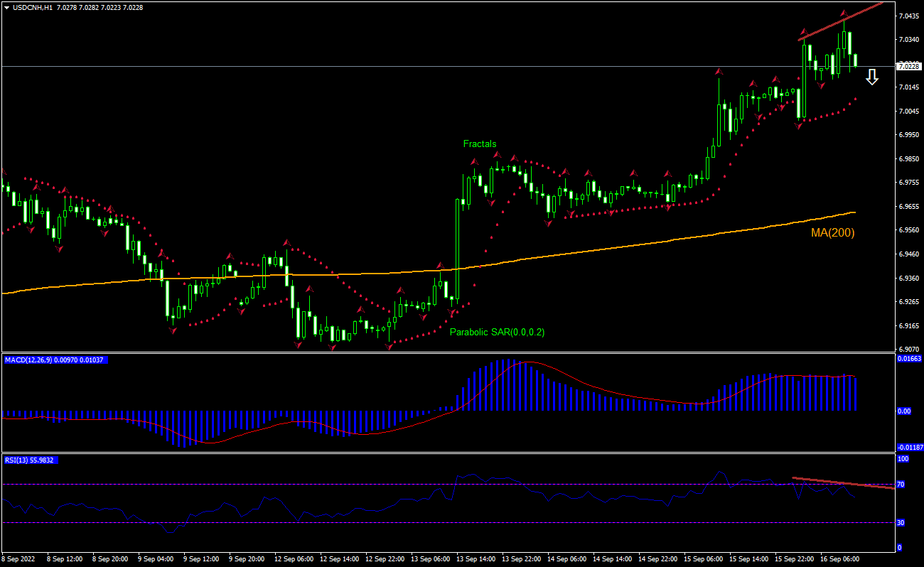Select the MA(200) text label
The image size is (924, 567).
[x=832, y=232]
